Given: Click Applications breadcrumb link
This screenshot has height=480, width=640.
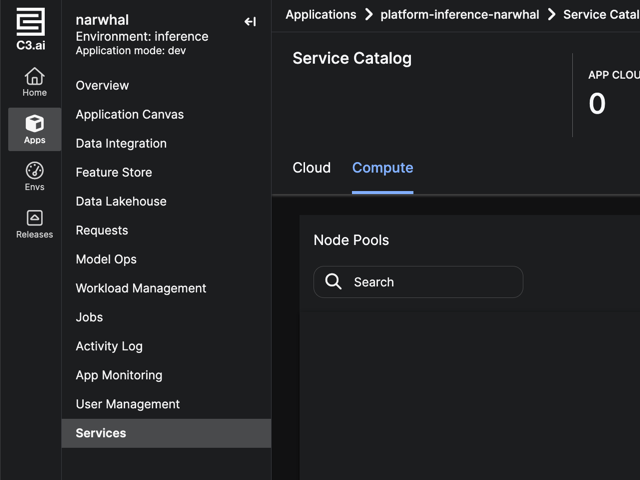Looking at the screenshot, I should (x=320, y=15).
